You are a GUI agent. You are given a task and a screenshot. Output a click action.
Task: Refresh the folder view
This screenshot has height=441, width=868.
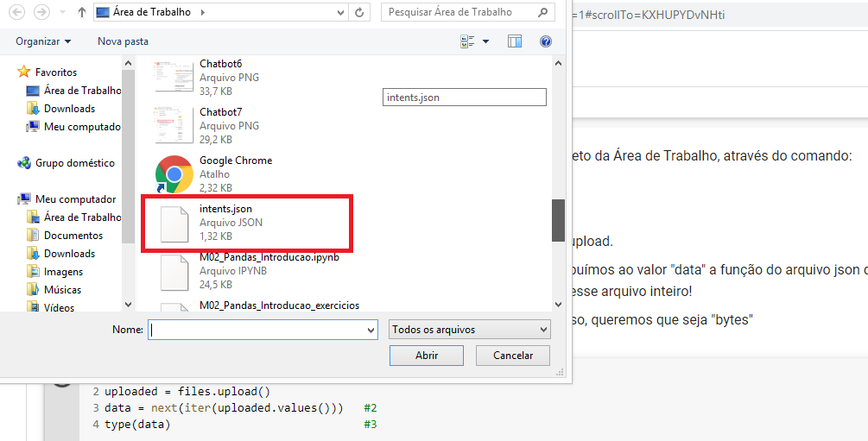360,12
